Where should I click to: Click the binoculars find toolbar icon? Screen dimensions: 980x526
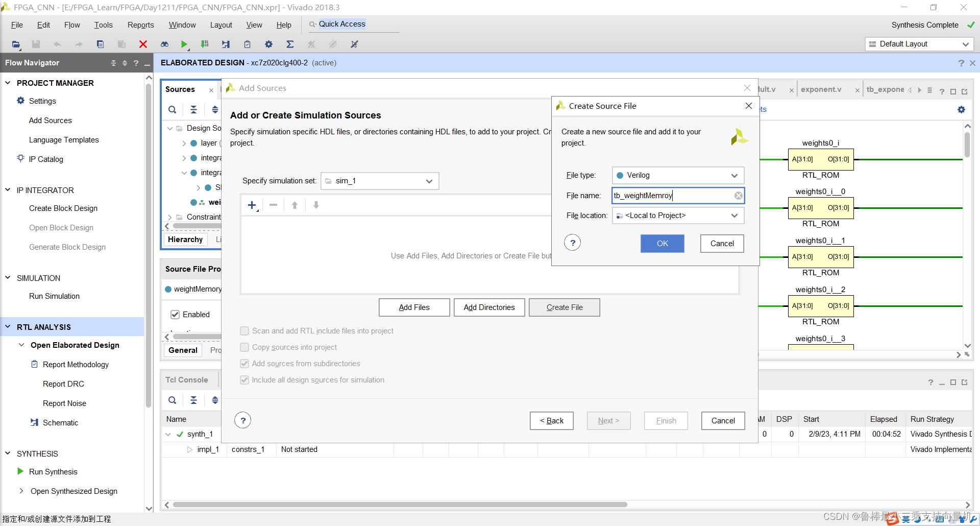tap(164, 44)
